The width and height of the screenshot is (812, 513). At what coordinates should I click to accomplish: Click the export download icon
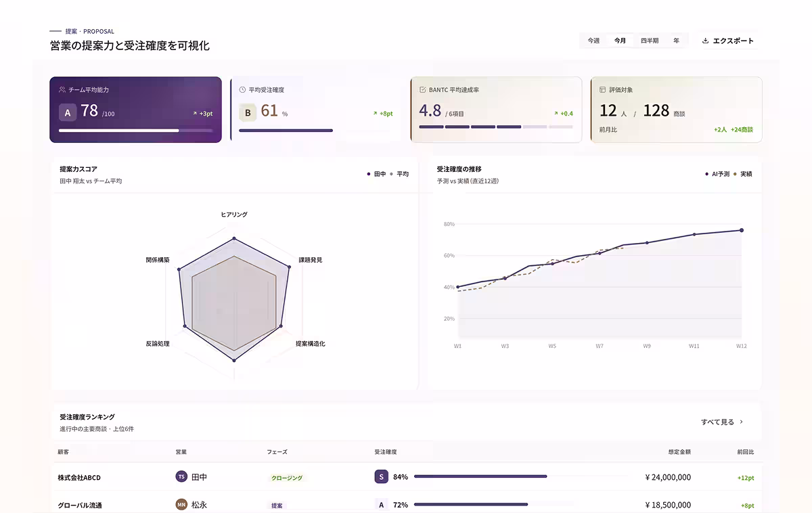click(705, 41)
